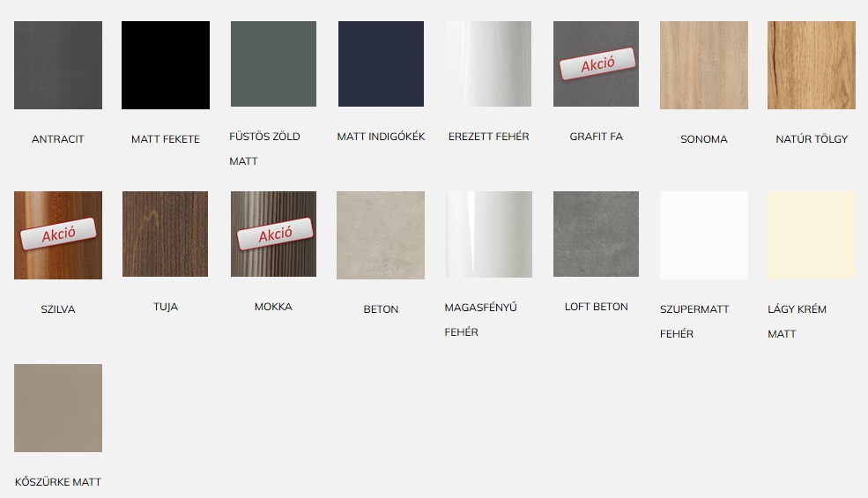Pick the Loft Beton swatch
This screenshot has width=868, height=498.
click(x=597, y=234)
